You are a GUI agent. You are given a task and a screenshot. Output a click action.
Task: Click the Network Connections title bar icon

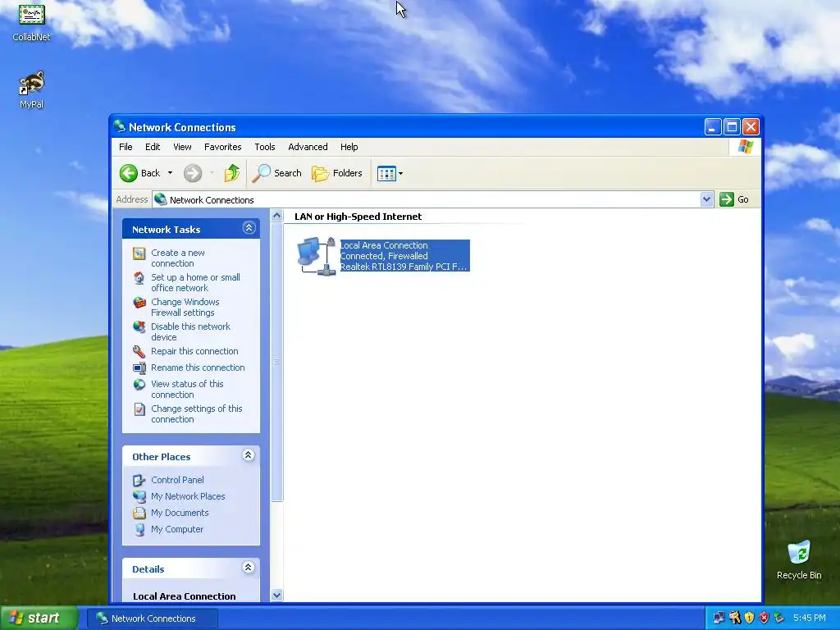[120, 126]
